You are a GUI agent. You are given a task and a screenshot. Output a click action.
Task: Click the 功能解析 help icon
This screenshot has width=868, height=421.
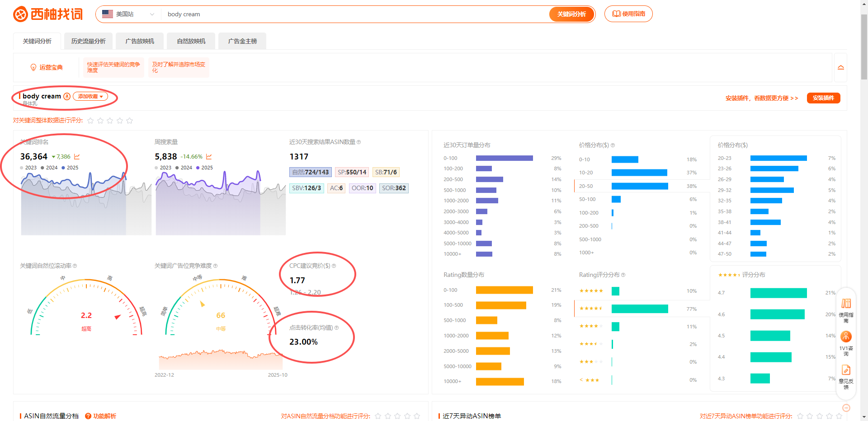[88, 416]
